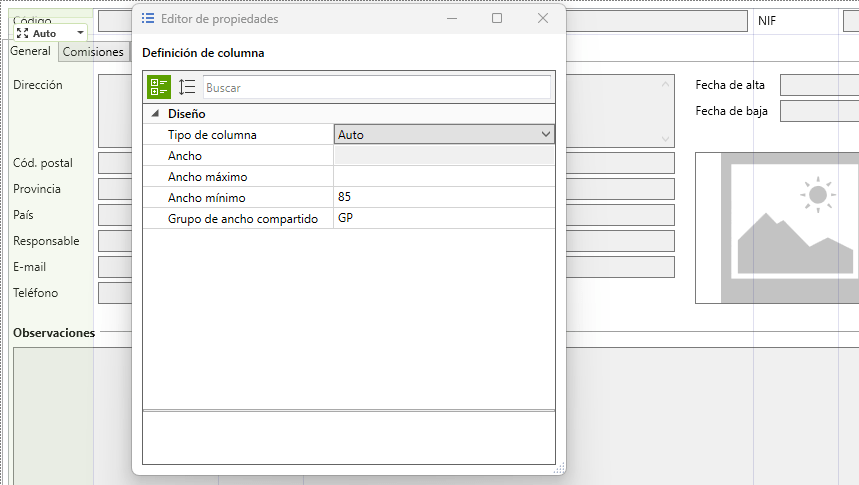
Task: Click the resize grip of the properties dialog
Action: pyautogui.click(x=559, y=467)
